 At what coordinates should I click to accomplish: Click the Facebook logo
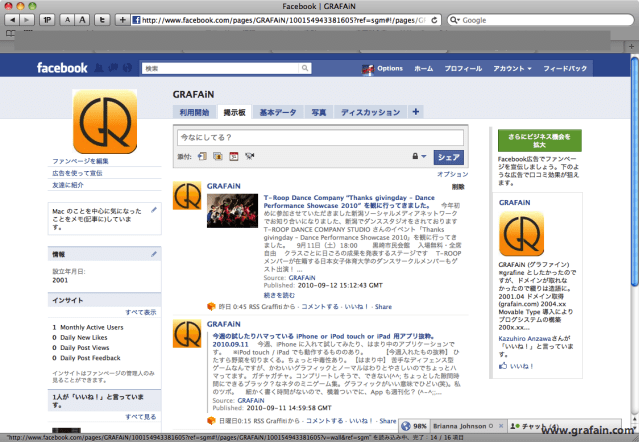[x=62, y=68]
